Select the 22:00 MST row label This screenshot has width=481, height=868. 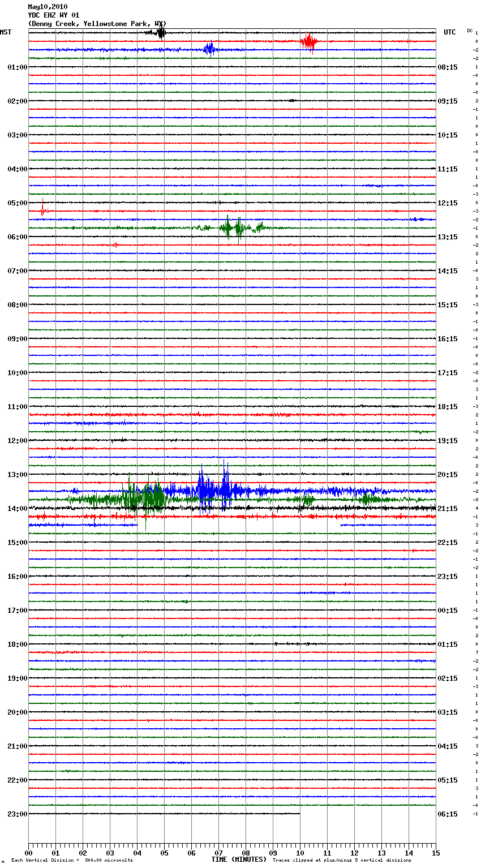pyautogui.click(x=18, y=780)
